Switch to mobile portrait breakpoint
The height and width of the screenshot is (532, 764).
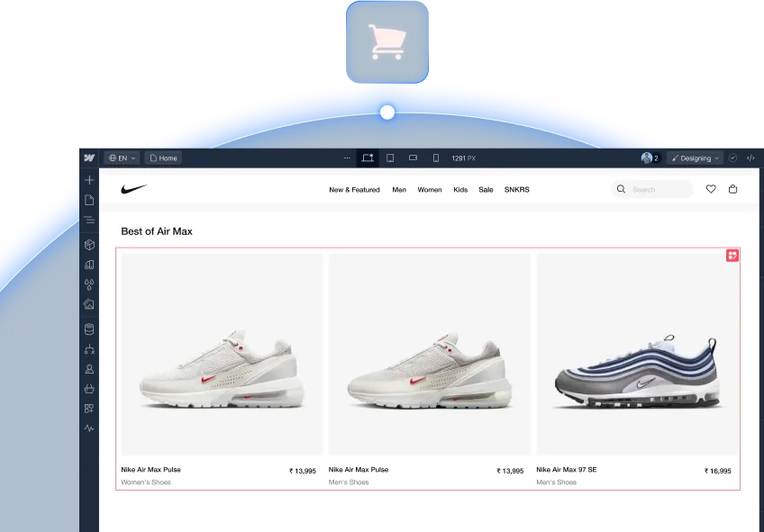coord(435,158)
